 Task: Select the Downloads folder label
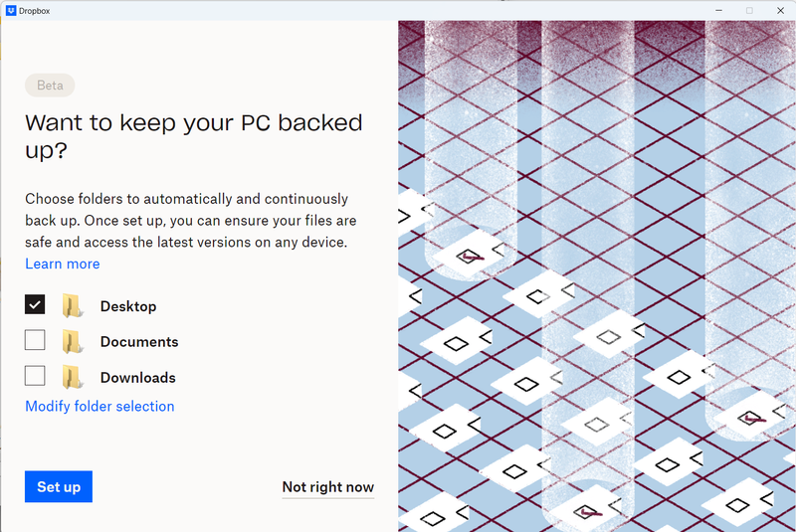138,378
